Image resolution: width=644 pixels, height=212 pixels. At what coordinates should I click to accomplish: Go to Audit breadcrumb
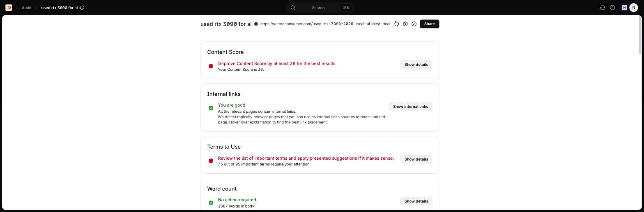click(x=27, y=7)
